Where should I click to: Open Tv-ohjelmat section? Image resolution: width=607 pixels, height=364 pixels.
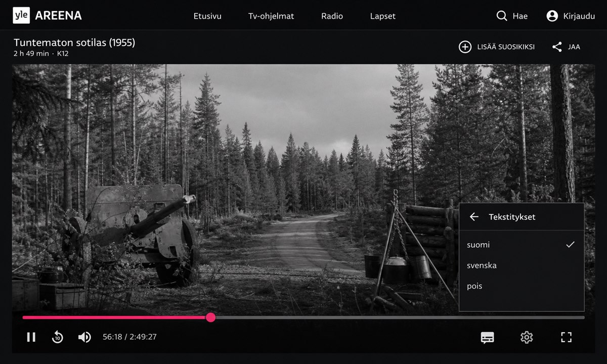click(x=271, y=16)
